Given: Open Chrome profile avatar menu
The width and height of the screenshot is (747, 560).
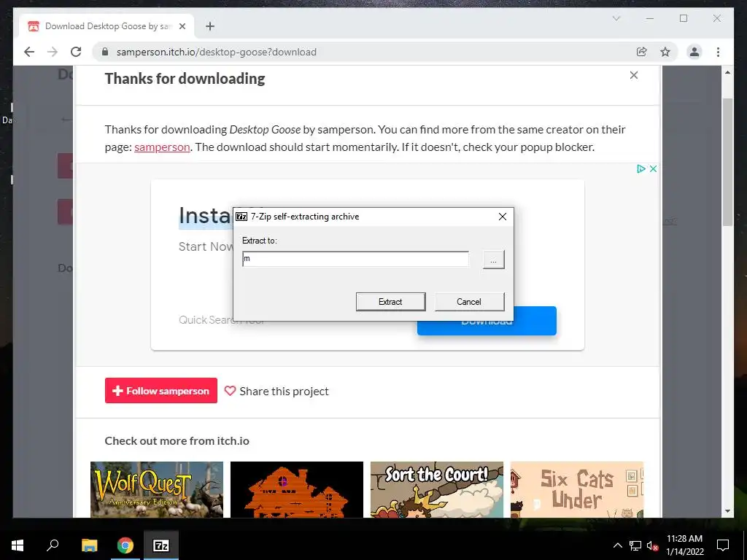Looking at the screenshot, I should click(694, 52).
